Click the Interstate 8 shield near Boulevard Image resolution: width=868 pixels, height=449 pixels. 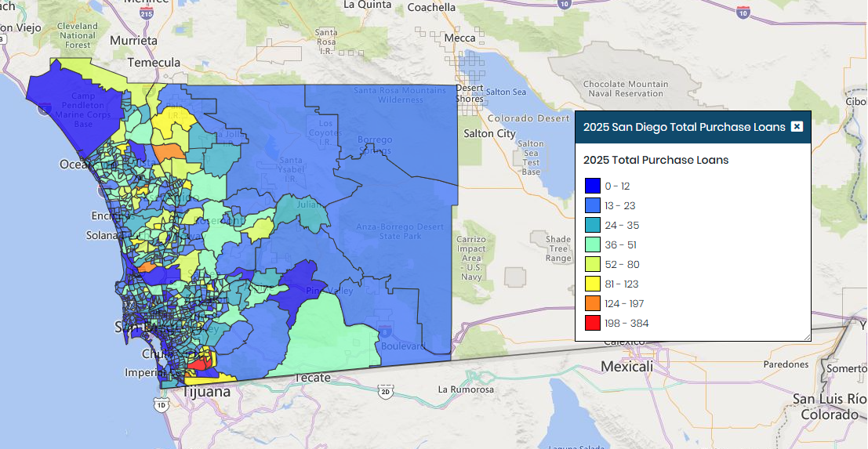387,333
